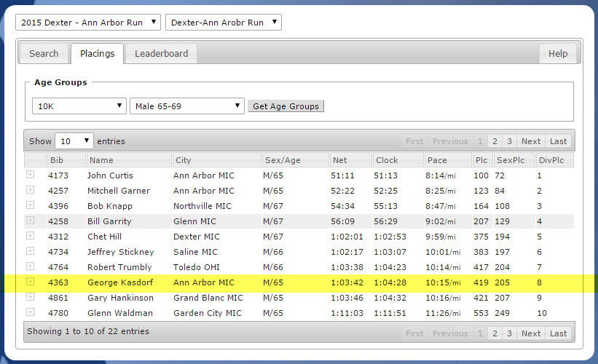Open the Dexter-Ann Arobr Run event dropdown
This screenshot has width=598, height=364.
223,23
